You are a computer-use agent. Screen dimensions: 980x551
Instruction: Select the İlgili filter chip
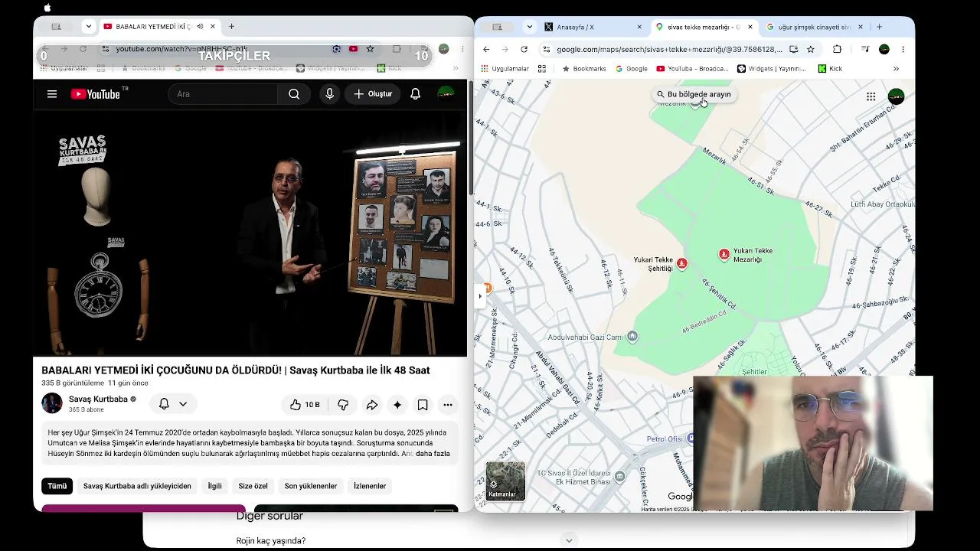pos(215,486)
